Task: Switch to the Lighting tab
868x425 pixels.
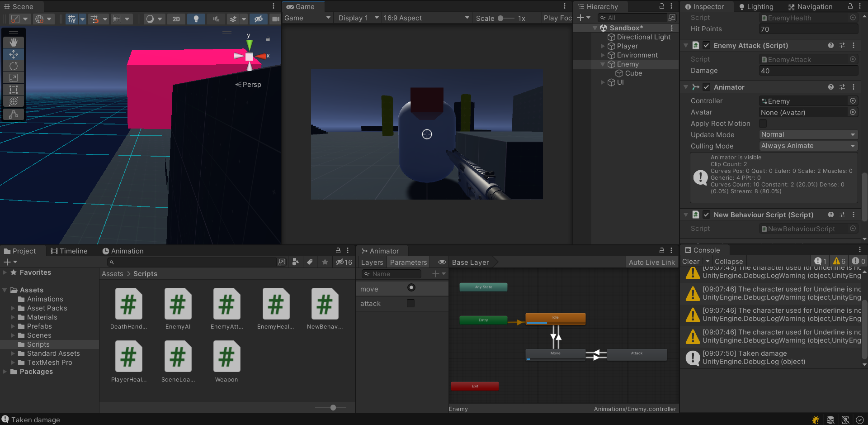Action: point(756,7)
